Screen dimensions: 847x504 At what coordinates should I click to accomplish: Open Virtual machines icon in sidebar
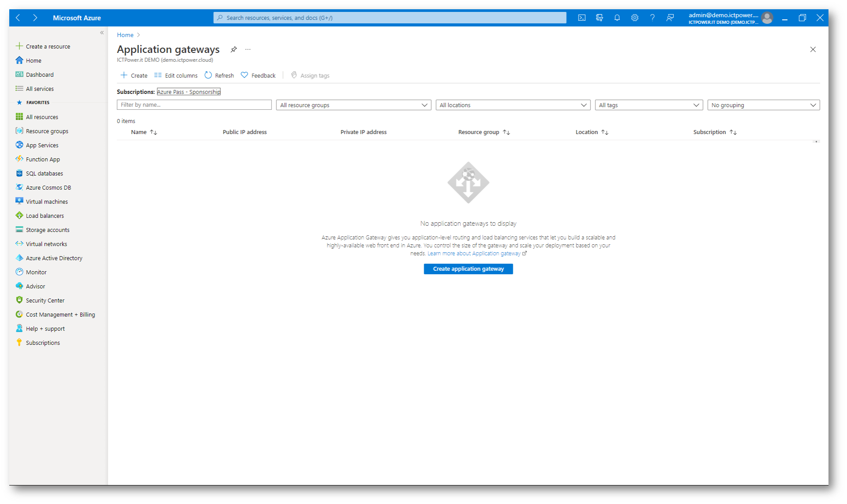click(x=19, y=202)
